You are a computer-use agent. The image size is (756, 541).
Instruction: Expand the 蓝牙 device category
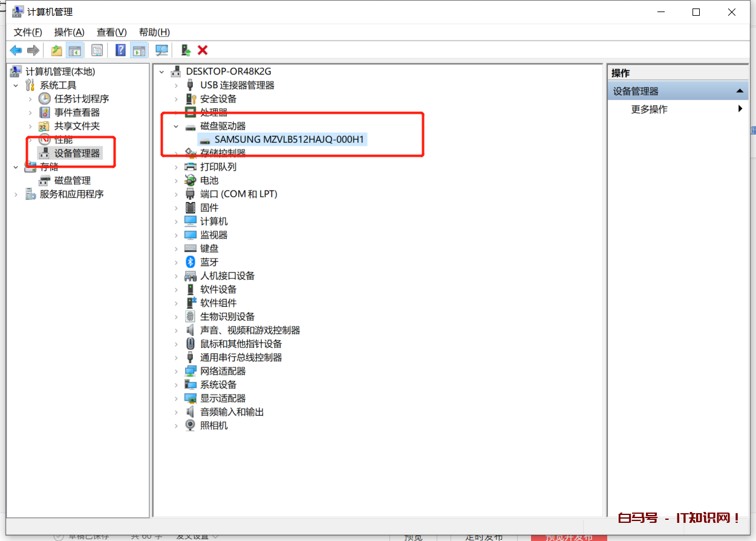[176, 262]
